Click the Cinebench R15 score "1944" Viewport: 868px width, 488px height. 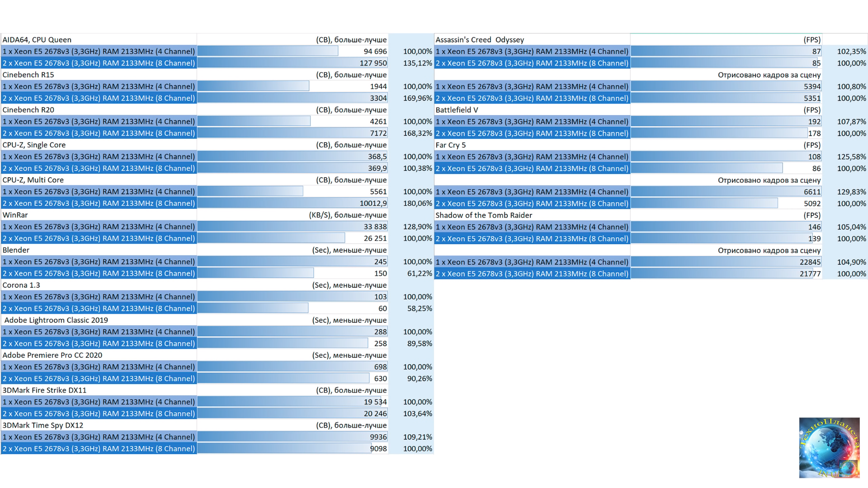378,86
